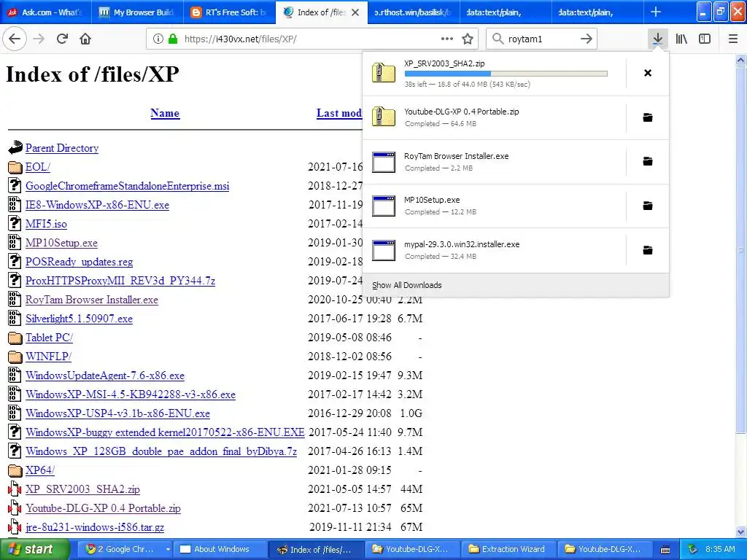Image resolution: width=747 pixels, height=560 pixels.
Task: Open the browser home page
Action: (85, 39)
